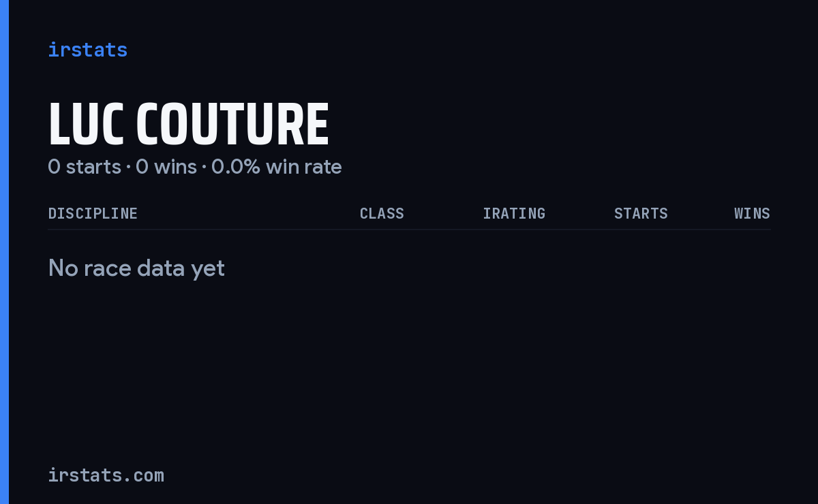This screenshot has width=818, height=504.
Task: Click the "win rate" label text
Action: tap(304, 167)
